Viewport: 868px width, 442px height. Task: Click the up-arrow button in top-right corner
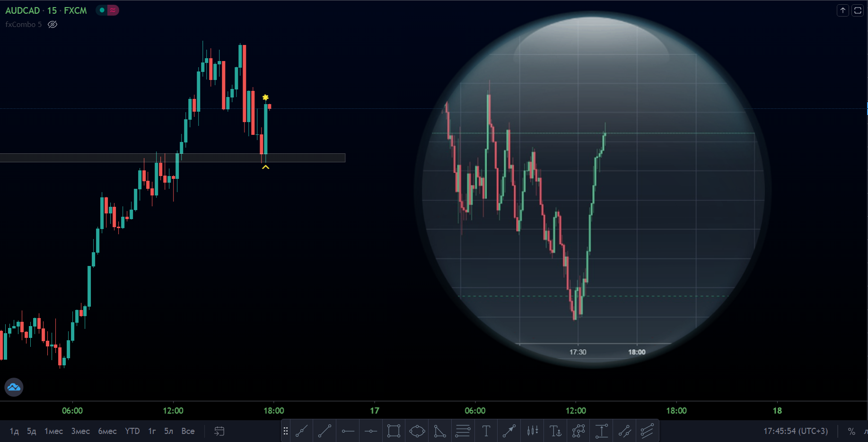(843, 10)
